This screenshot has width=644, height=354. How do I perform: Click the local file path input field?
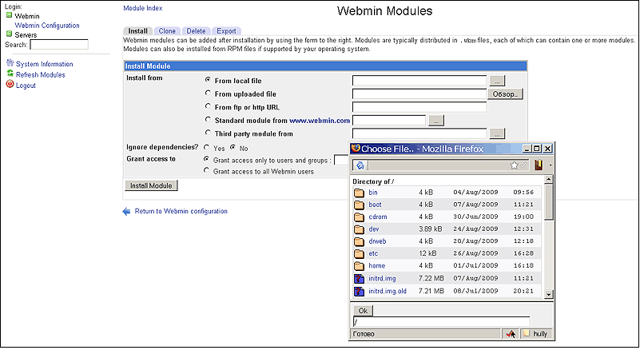tap(419, 81)
